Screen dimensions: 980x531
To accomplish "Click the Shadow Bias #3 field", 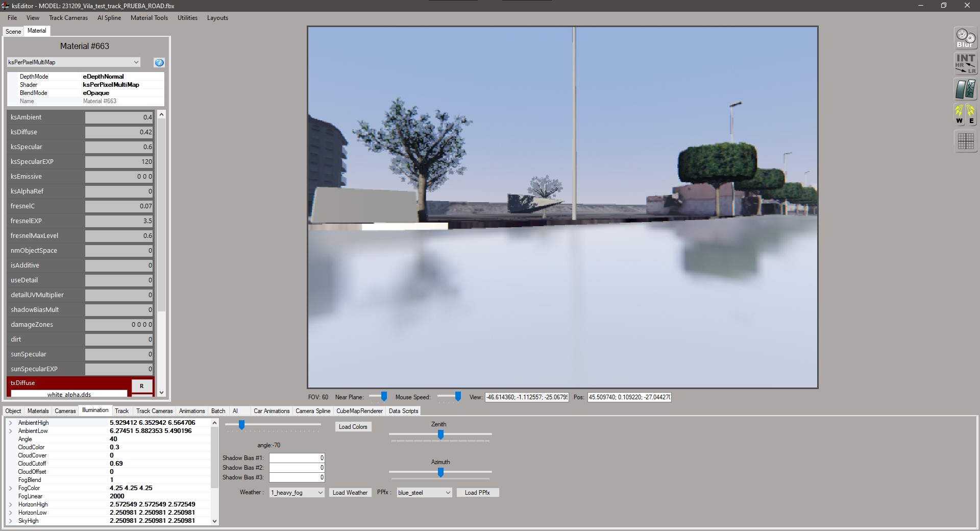I will 297,477.
